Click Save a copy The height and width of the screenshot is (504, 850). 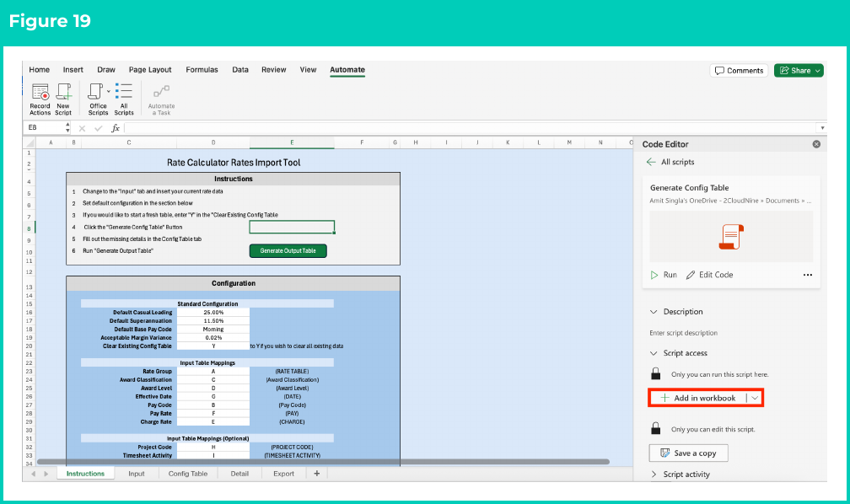(x=688, y=453)
